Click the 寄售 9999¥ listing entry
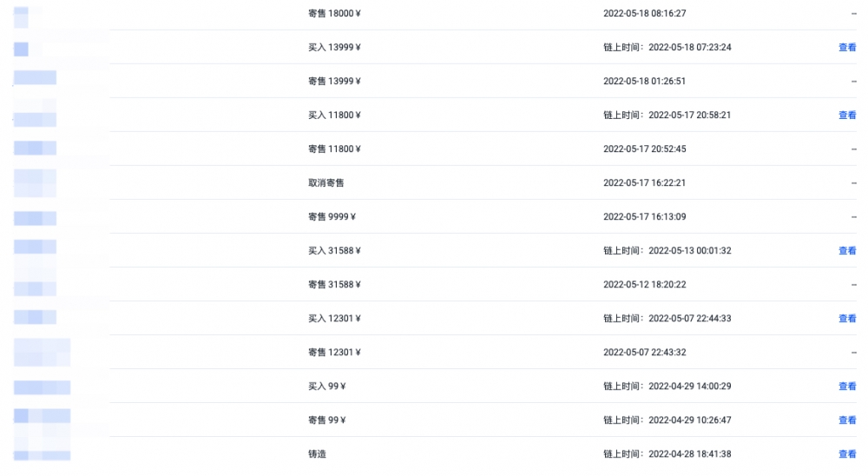Screen dimensions: 868x476 coord(332,216)
